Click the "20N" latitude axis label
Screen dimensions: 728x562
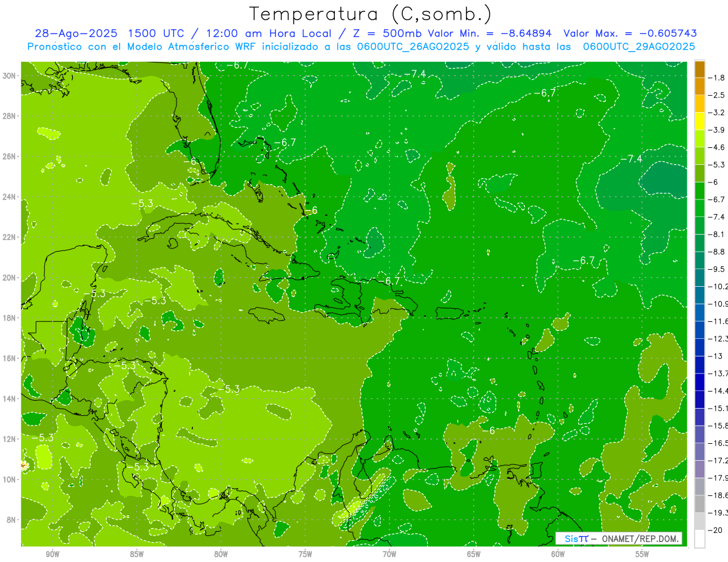point(9,278)
